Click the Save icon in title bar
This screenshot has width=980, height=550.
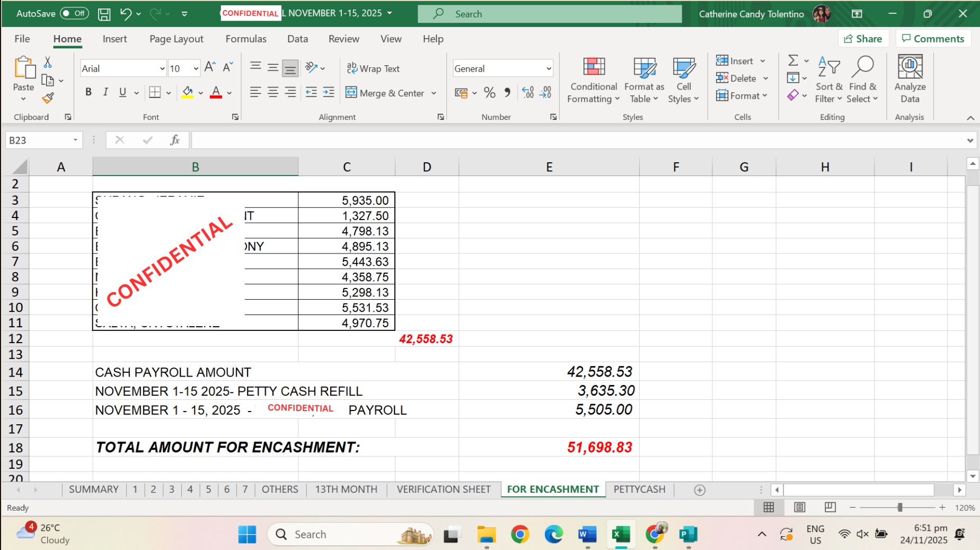pos(104,14)
